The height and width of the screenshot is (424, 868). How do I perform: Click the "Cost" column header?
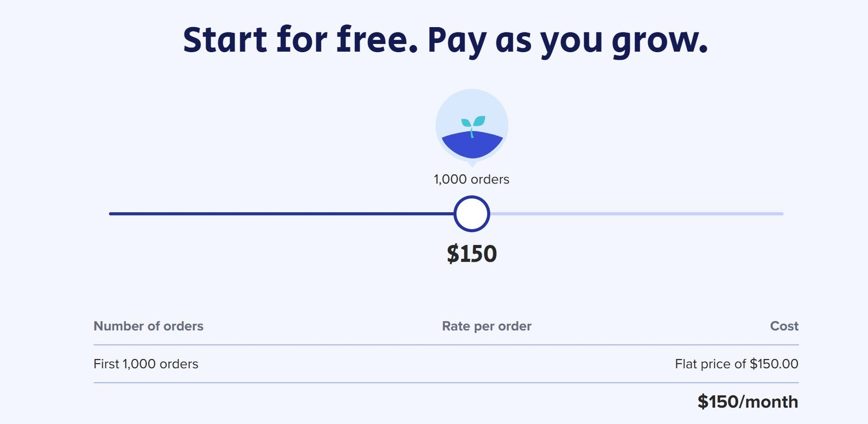(x=784, y=326)
